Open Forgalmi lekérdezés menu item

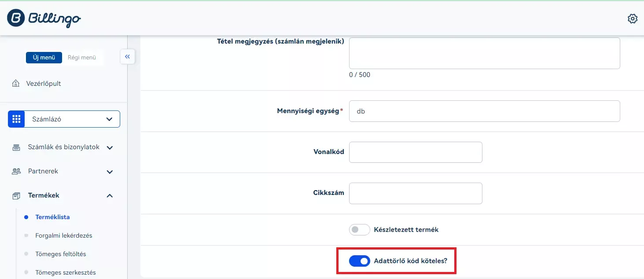(63, 235)
